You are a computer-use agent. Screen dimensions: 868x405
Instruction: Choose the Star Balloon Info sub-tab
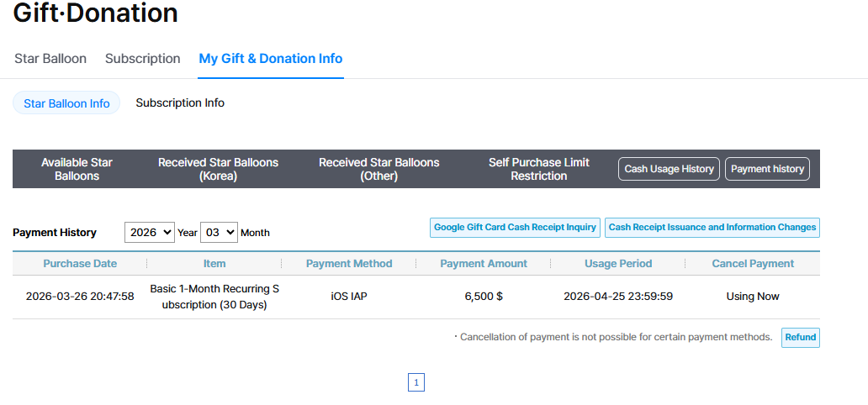[66, 103]
